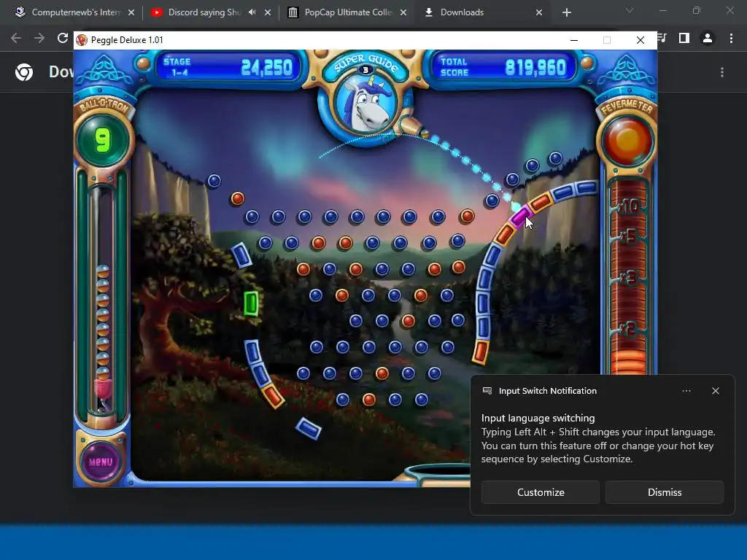
Task: Click the lone orange peg near left cliff
Action: point(237,198)
